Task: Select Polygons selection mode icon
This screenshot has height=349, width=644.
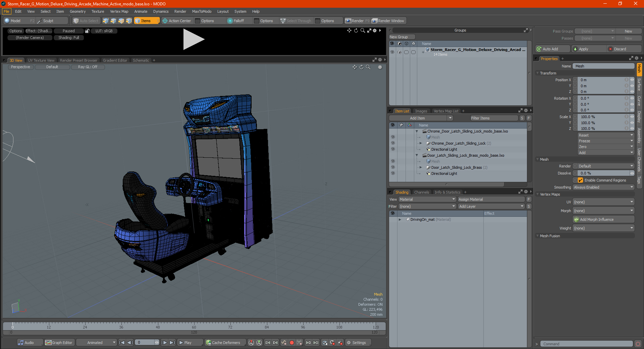Action: point(121,21)
